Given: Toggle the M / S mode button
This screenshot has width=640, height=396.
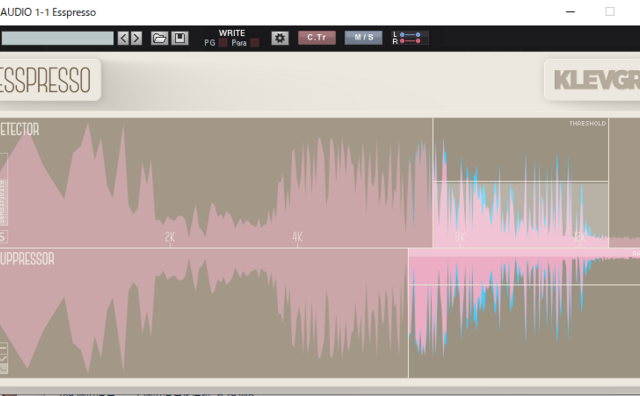Looking at the screenshot, I should coord(363,38).
